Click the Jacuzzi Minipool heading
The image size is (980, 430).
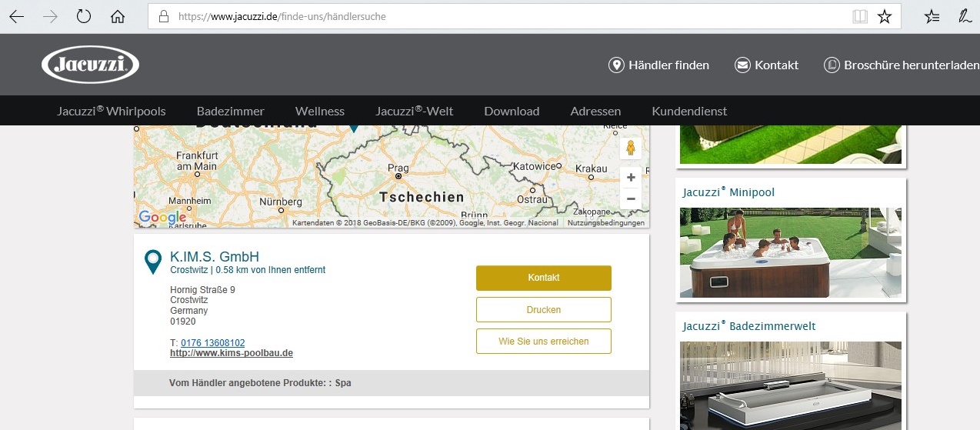click(x=728, y=192)
